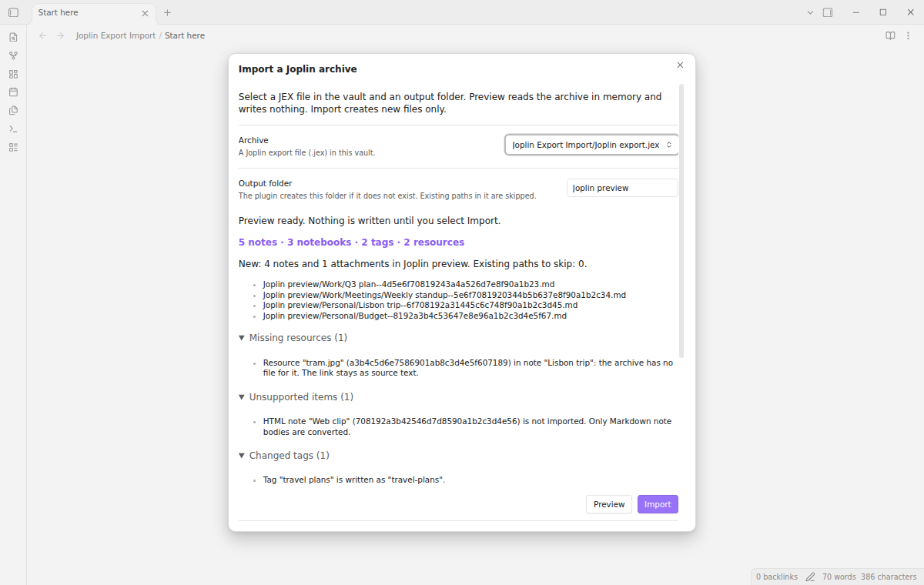The width and height of the screenshot is (924, 585).
Task: Open the quick switcher file-search icon
Action: [13, 37]
